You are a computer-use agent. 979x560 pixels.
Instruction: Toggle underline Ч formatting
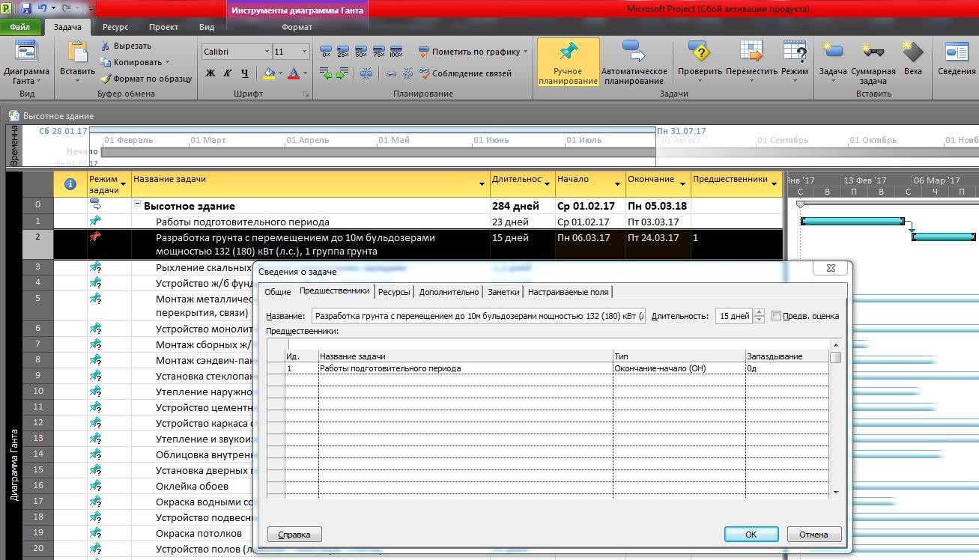tap(244, 73)
